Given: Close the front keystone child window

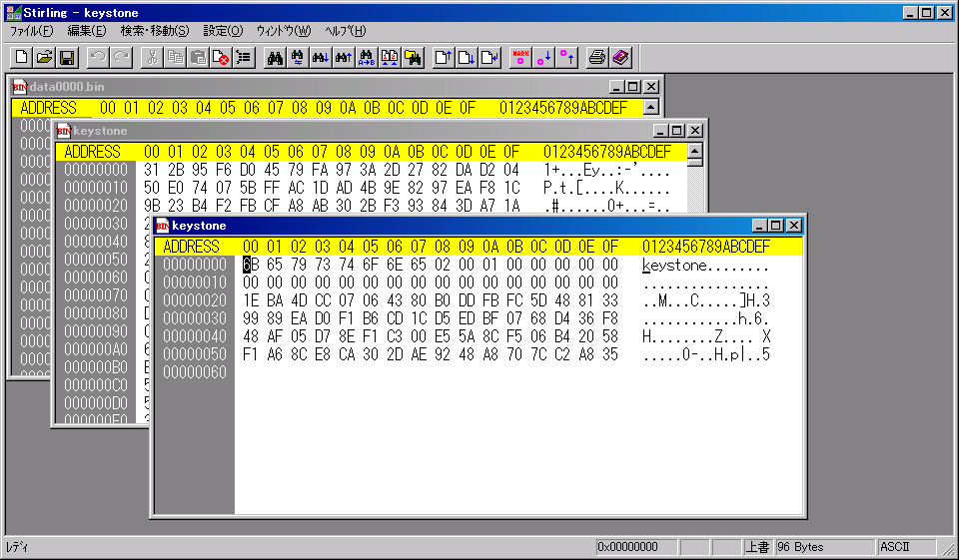Looking at the screenshot, I should (794, 225).
